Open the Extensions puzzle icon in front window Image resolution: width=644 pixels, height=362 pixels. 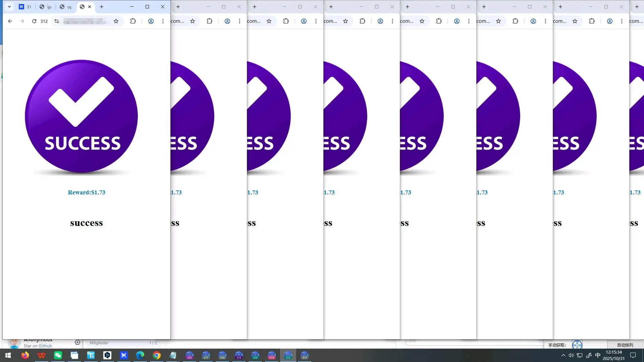(133, 21)
